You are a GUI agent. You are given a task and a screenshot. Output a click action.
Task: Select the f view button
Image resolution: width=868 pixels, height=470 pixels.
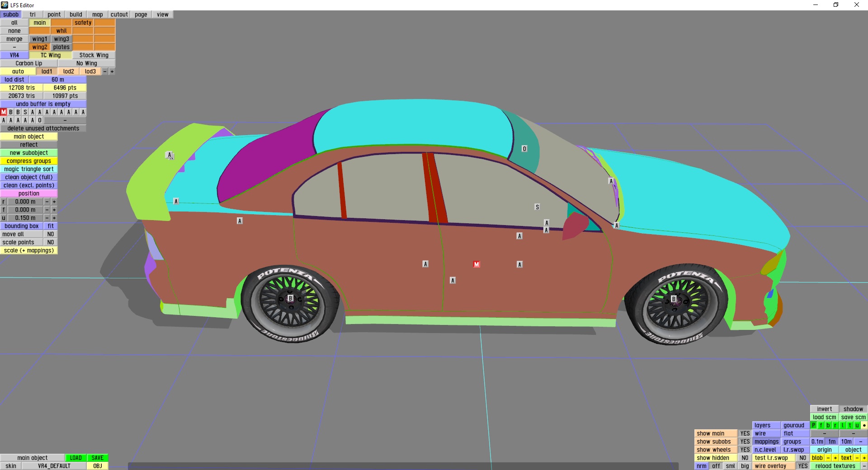point(821,425)
